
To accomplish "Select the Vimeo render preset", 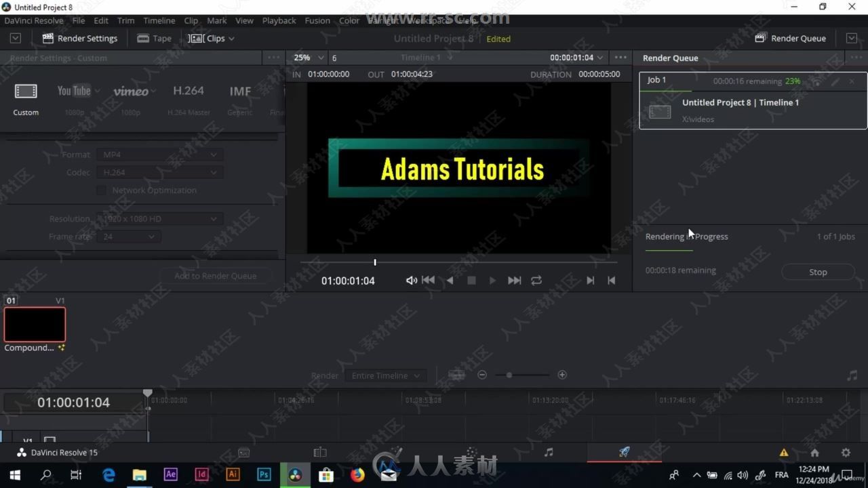I will pos(130,99).
